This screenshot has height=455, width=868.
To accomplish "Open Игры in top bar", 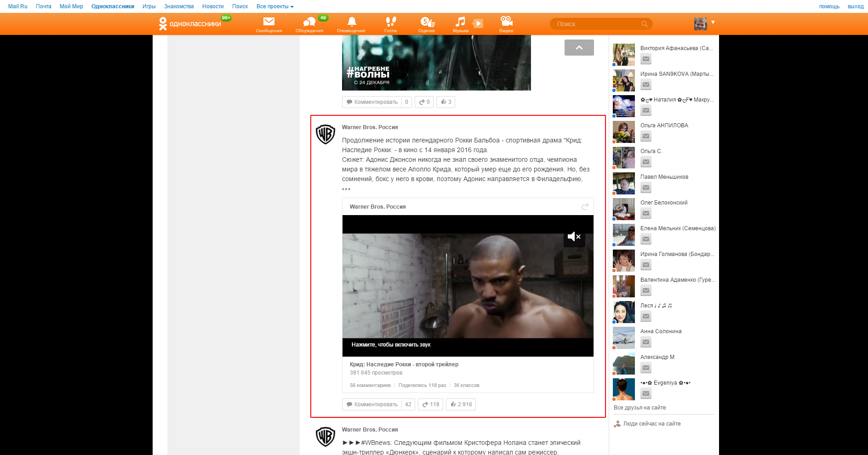I will [x=149, y=6].
